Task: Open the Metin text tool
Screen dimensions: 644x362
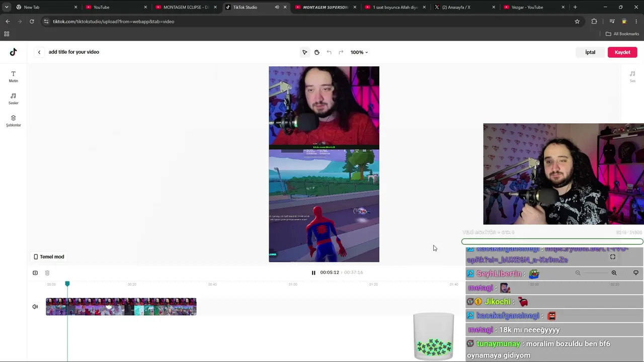Action: click(13, 76)
